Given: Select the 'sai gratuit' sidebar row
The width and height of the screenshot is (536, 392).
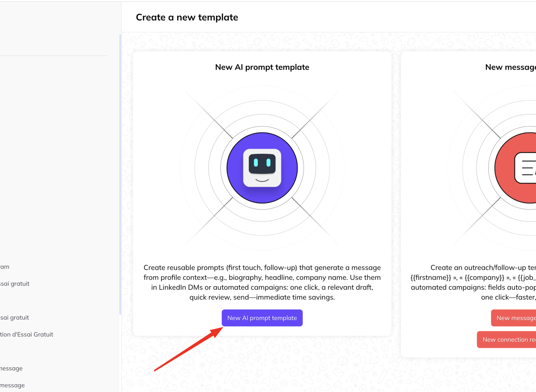Looking at the screenshot, I should pos(14,317).
